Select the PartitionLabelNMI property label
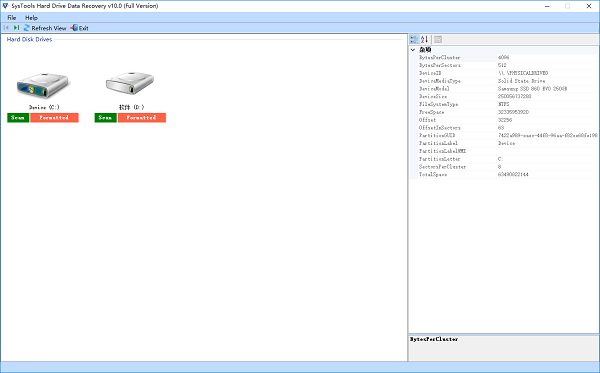 pos(442,151)
